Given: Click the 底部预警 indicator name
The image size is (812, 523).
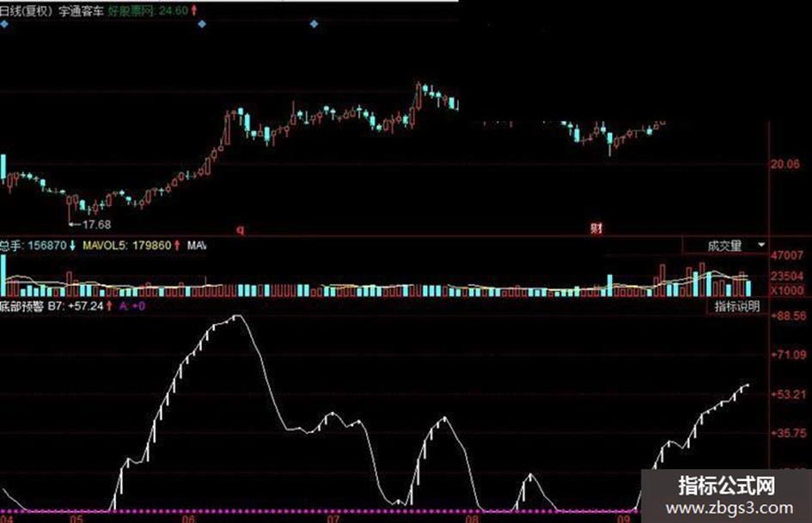Looking at the screenshot, I should 21,306.
